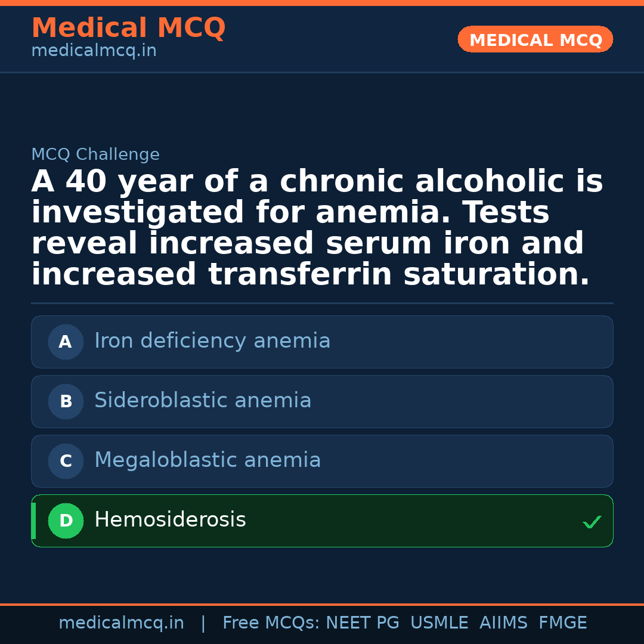The image size is (644, 644).
Task: Select the Iron deficiency anemia answer text
Action: point(212,341)
